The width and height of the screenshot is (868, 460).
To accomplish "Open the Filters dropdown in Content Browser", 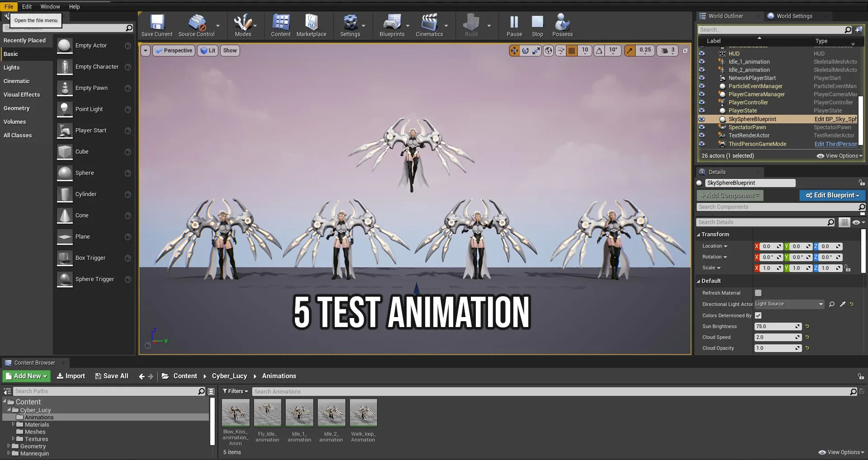I will point(235,391).
